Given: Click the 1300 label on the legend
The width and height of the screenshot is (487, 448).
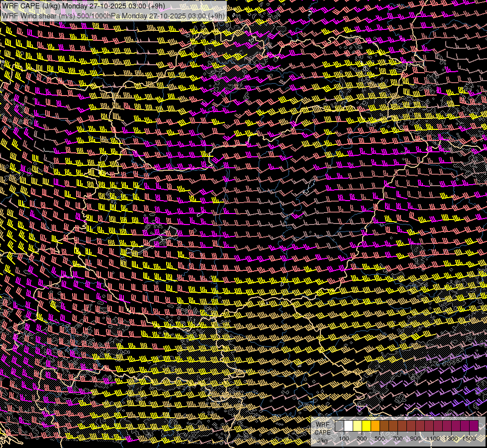Looking at the screenshot, I should (451, 439).
